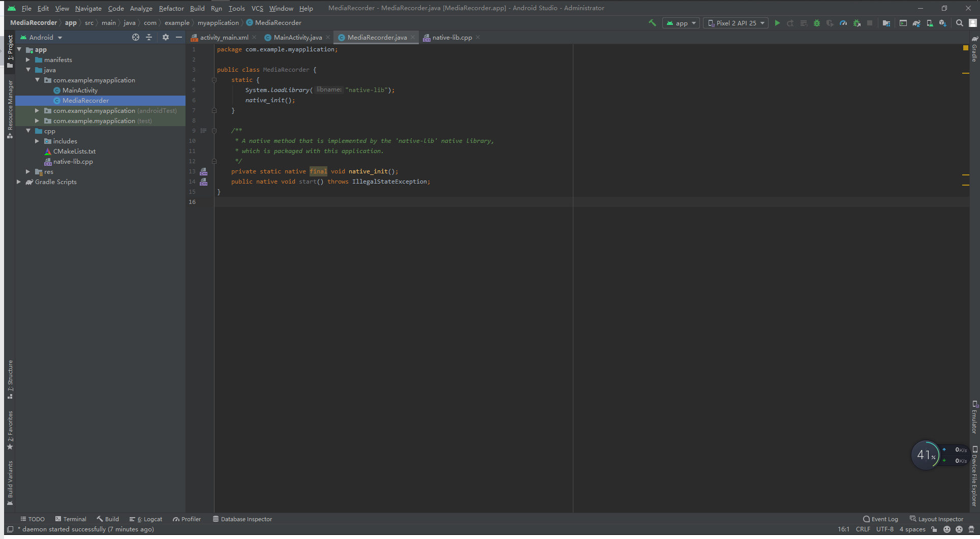Toggle the Structure tool window
This screenshot has height=539, width=980.
(x=10, y=380)
